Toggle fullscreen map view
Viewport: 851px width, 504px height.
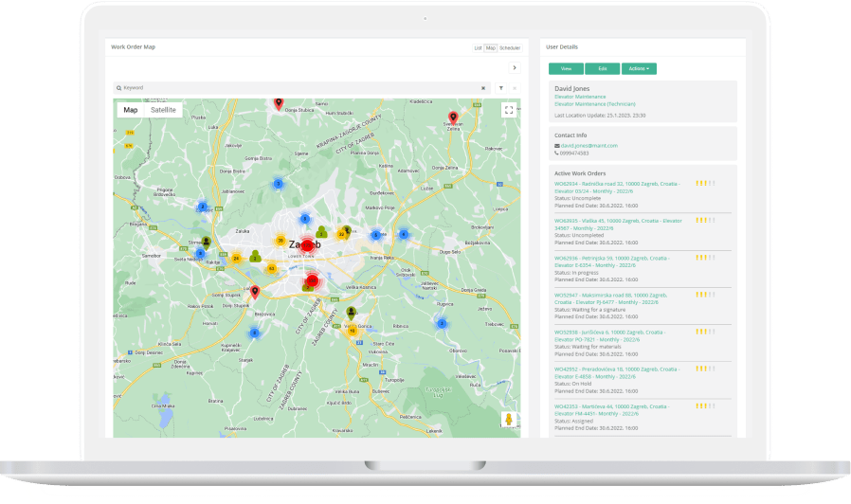(x=509, y=110)
